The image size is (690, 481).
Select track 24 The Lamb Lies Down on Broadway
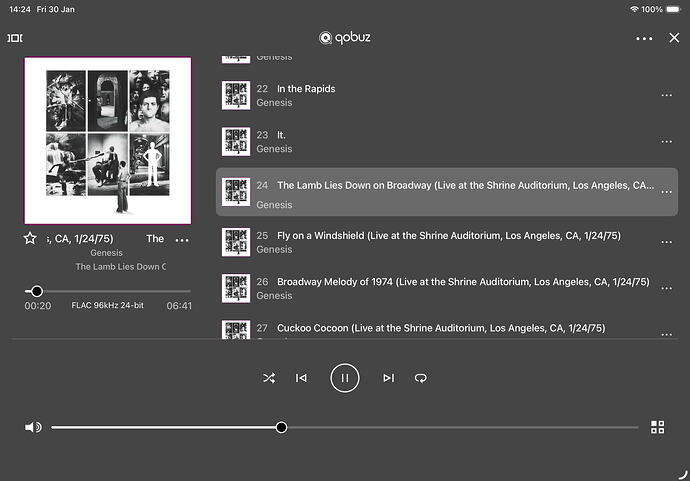coord(447,192)
